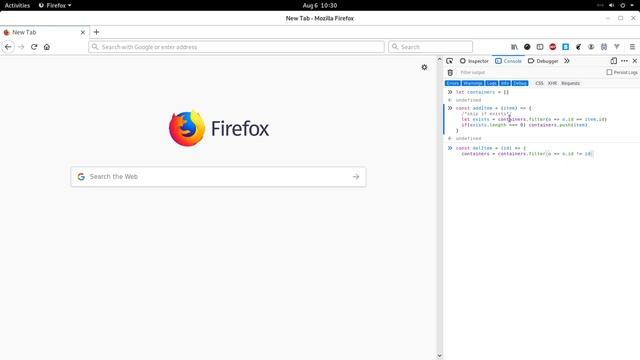Reload the current page
640x360 pixels.
(x=34, y=47)
